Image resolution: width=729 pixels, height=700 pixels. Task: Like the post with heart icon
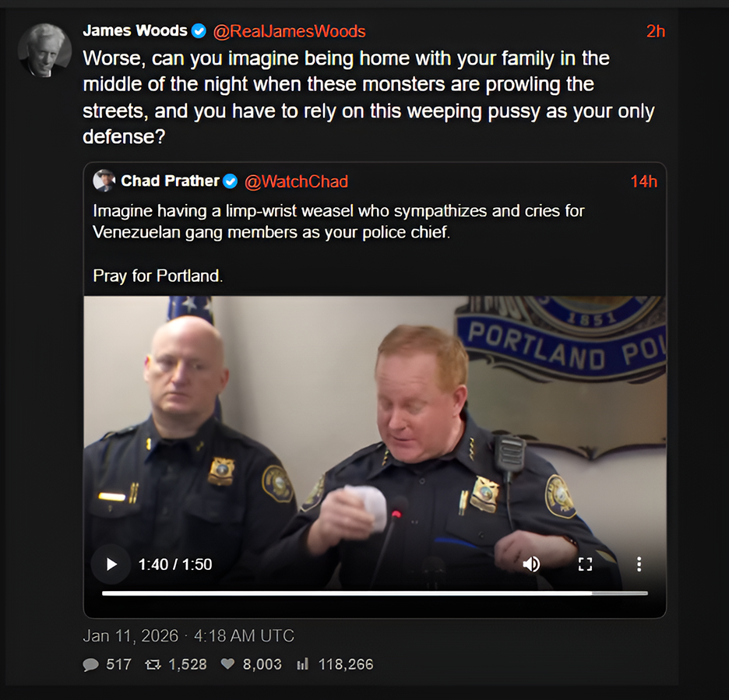pyautogui.click(x=227, y=664)
